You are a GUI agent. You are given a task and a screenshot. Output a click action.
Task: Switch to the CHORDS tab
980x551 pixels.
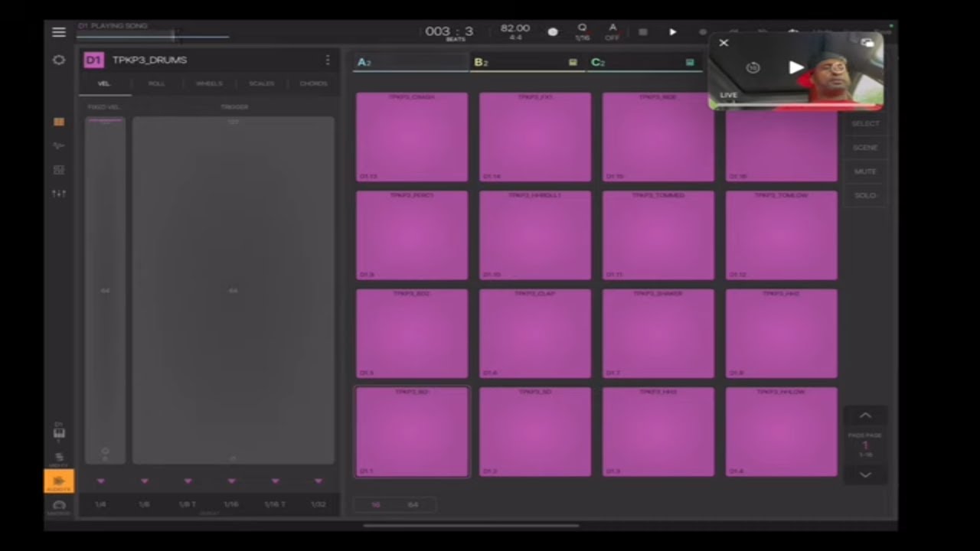(x=313, y=83)
